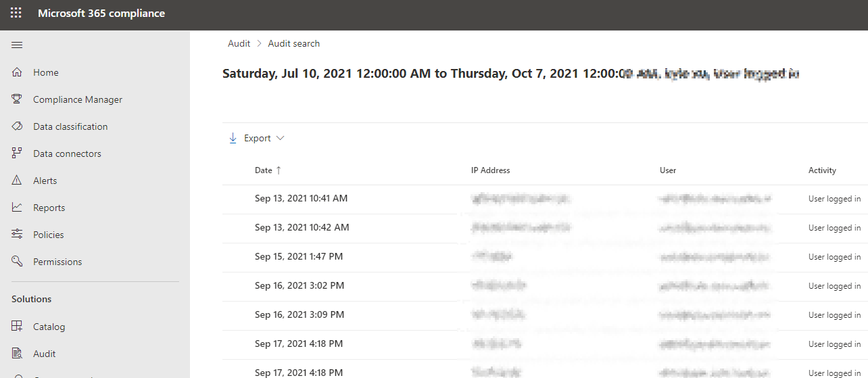Image resolution: width=868 pixels, height=378 pixels.
Task: Click the search date range heading
Action: [x=511, y=74]
